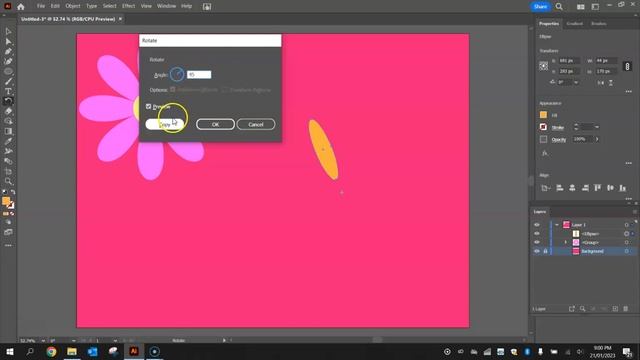Open Layers panel menu
The height and width of the screenshot is (360, 640).
coord(634,211)
